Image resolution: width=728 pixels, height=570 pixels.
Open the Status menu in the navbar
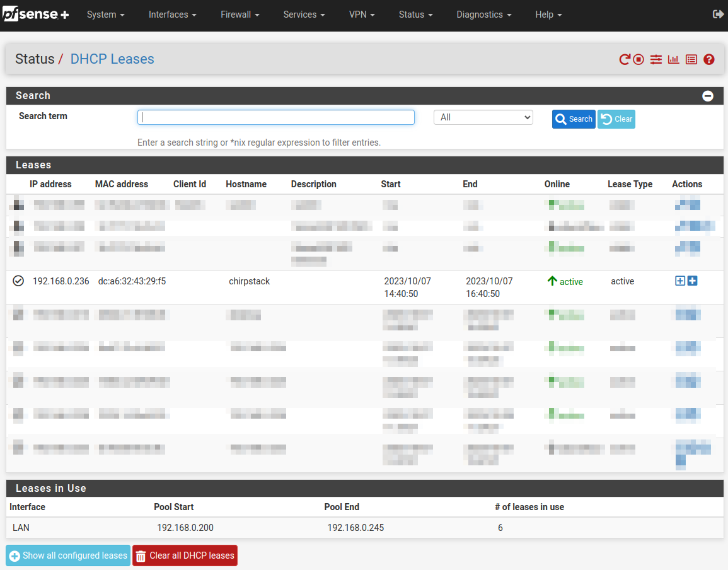[x=415, y=15]
